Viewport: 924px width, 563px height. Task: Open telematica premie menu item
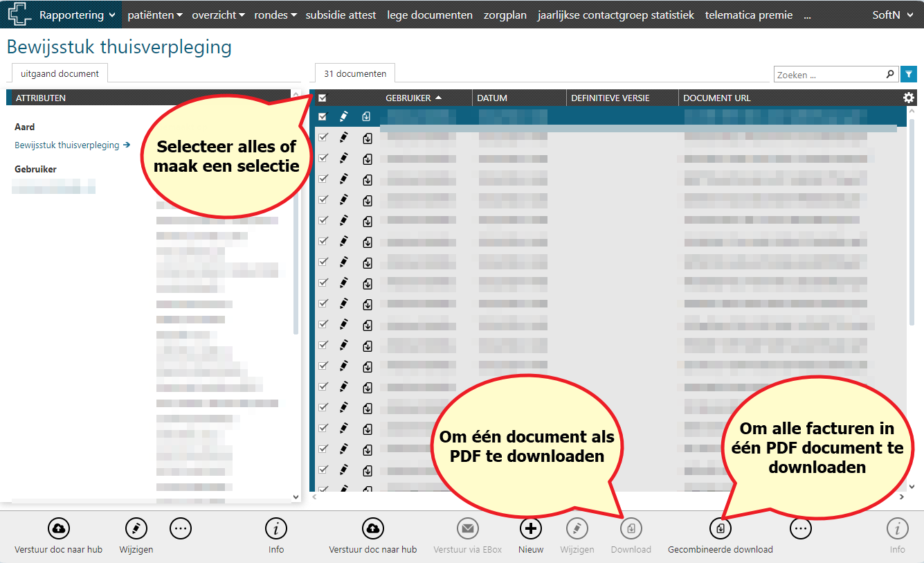(x=749, y=15)
